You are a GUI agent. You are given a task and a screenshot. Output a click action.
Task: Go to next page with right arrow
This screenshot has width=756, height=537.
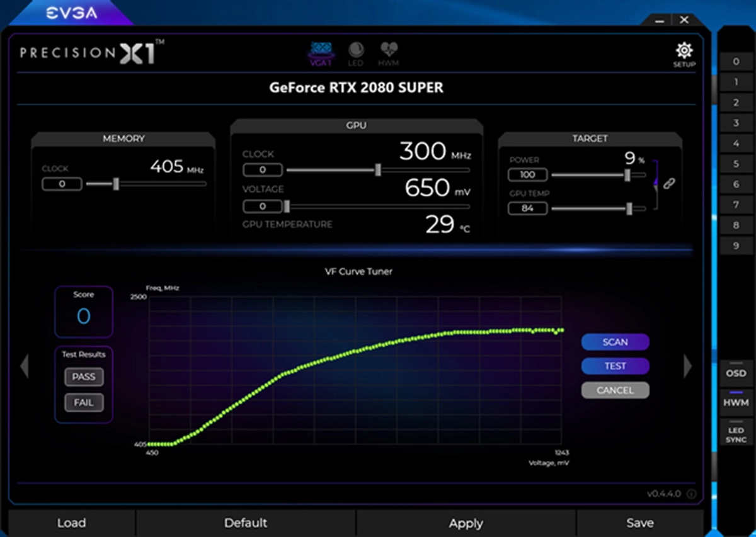coord(688,366)
